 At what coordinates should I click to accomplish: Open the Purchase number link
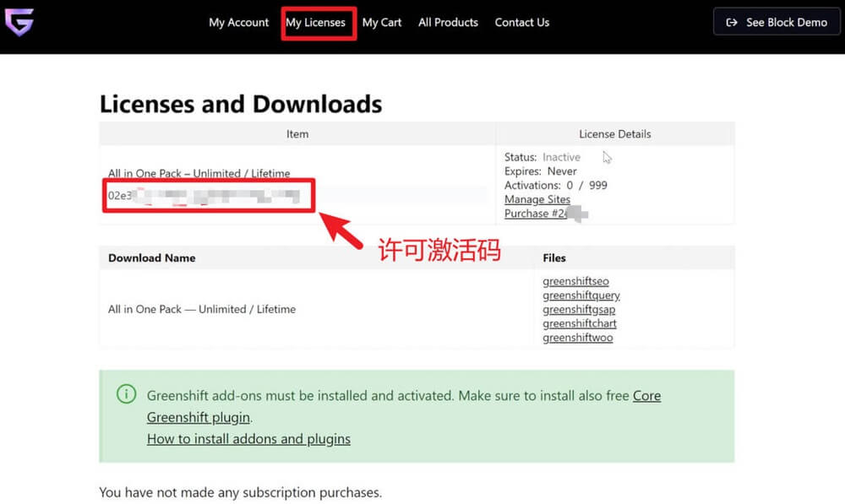[545, 214]
